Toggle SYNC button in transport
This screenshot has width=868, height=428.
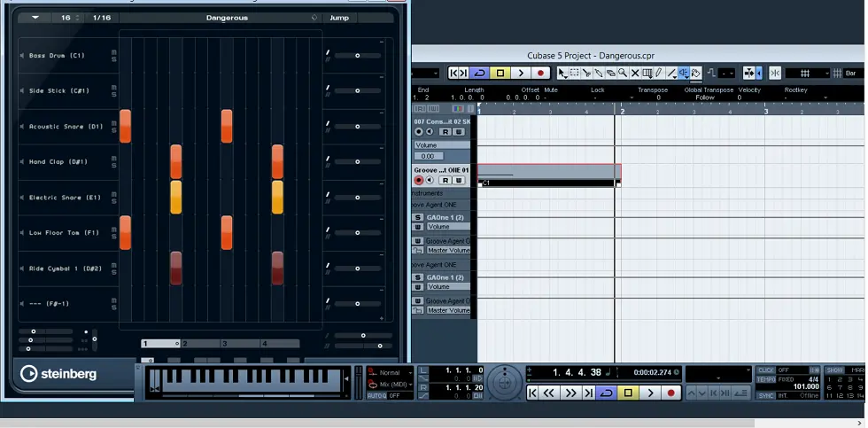click(x=766, y=396)
